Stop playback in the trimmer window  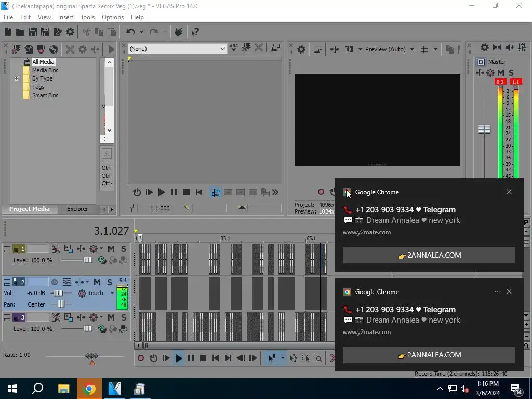(187, 192)
